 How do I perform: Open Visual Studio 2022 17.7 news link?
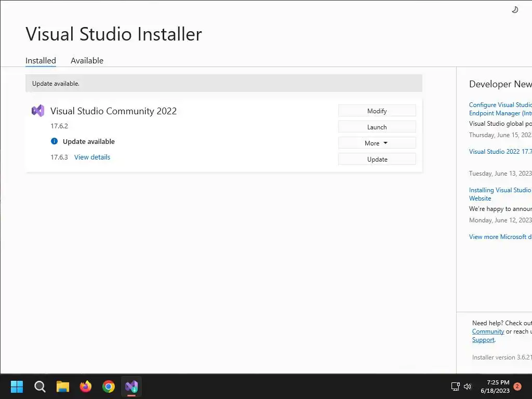point(500,152)
